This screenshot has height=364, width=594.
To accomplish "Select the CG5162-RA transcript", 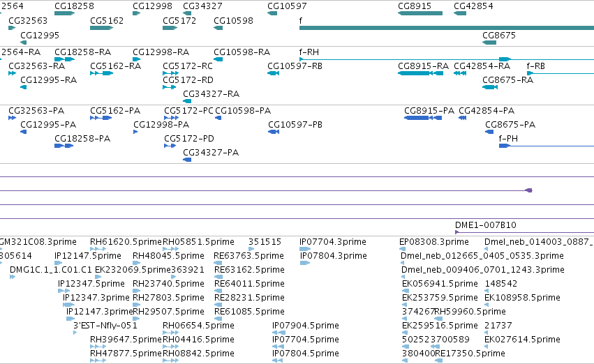I will 116,66.
